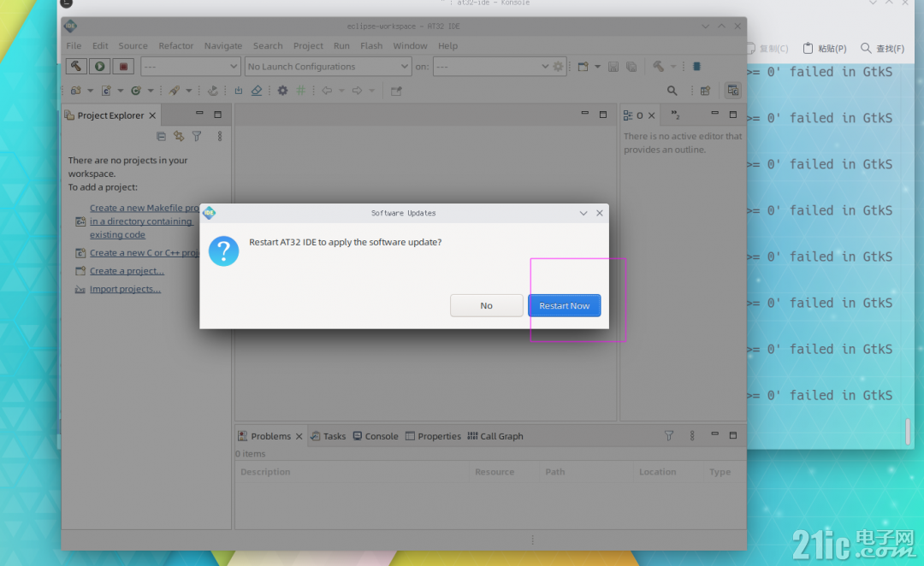This screenshot has width=924, height=566.
Task: Open the Run menu
Action: pyautogui.click(x=341, y=45)
